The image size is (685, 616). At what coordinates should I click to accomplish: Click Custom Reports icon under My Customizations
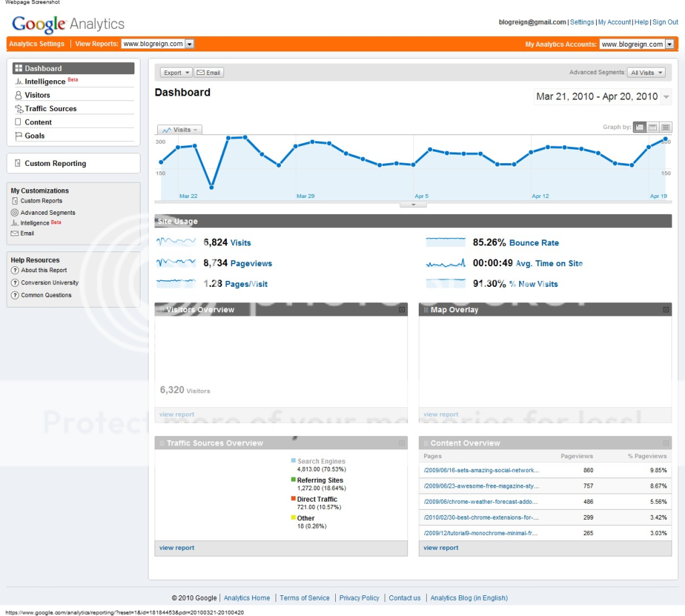pyautogui.click(x=15, y=201)
